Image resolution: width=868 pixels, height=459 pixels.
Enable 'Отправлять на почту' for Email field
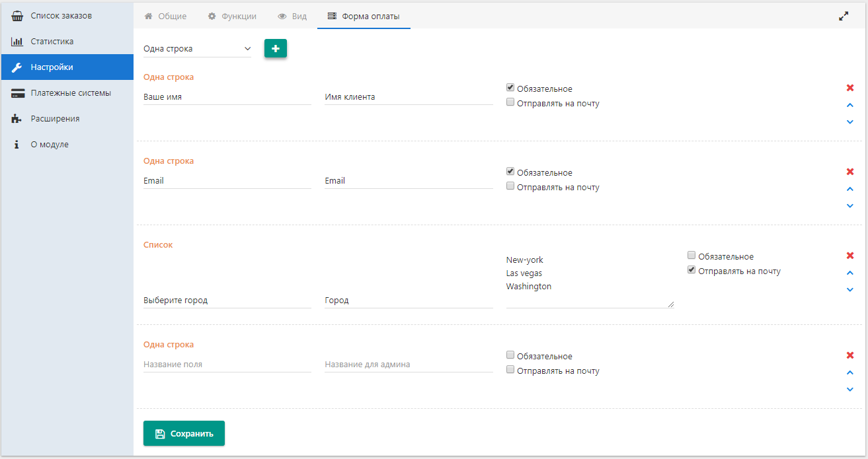(510, 186)
